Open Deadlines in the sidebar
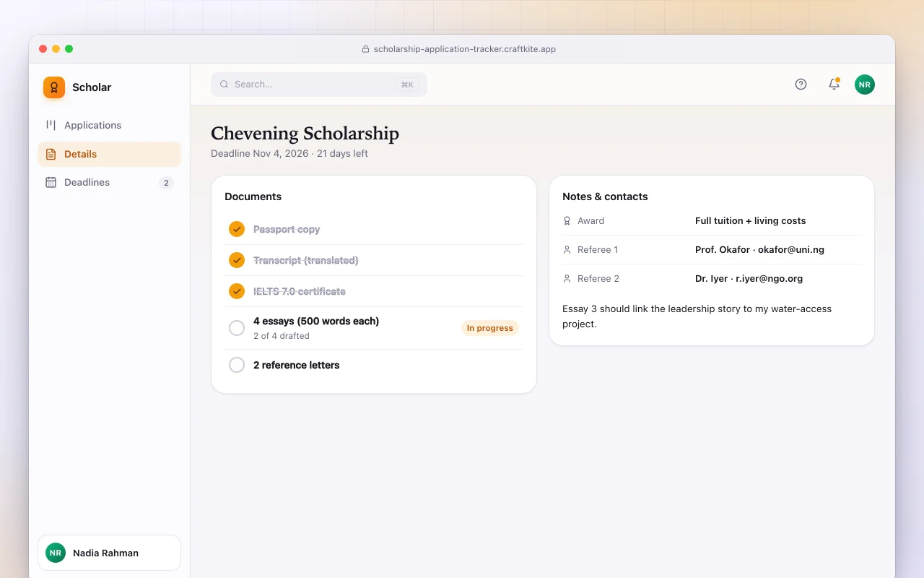924x578 pixels. (x=109, y=182)
